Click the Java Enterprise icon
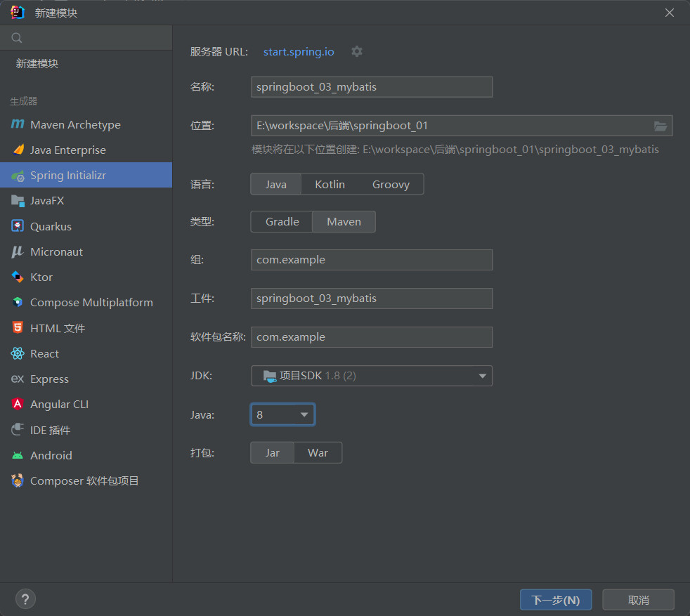This screenshot has width=690, height=616. click(18, 150)
